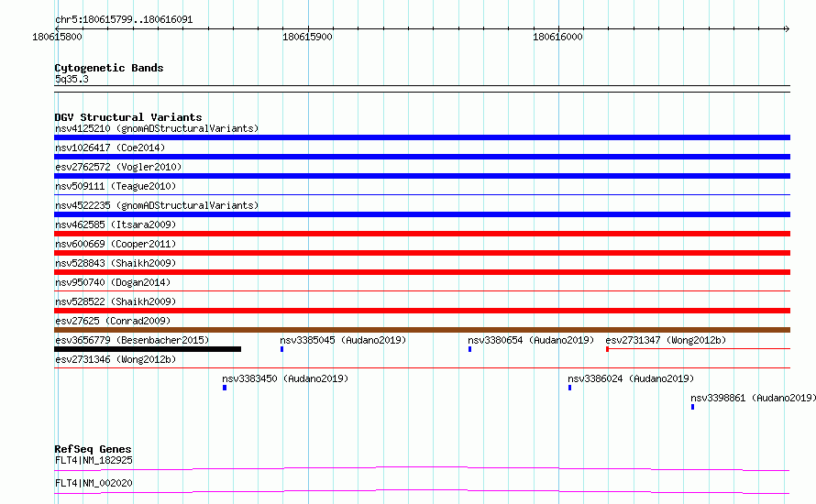Open the nsv3385045 (Audano2019) label
Image resolution: width=816 pixels, height=504 pixels.
click(343, 340)
